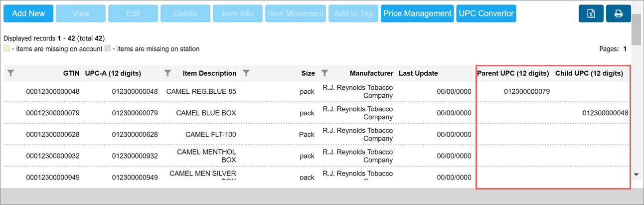The height and width of the screenshot is (205, 644).
Task: Open Price Management
Action: click(x=417, y=13)
